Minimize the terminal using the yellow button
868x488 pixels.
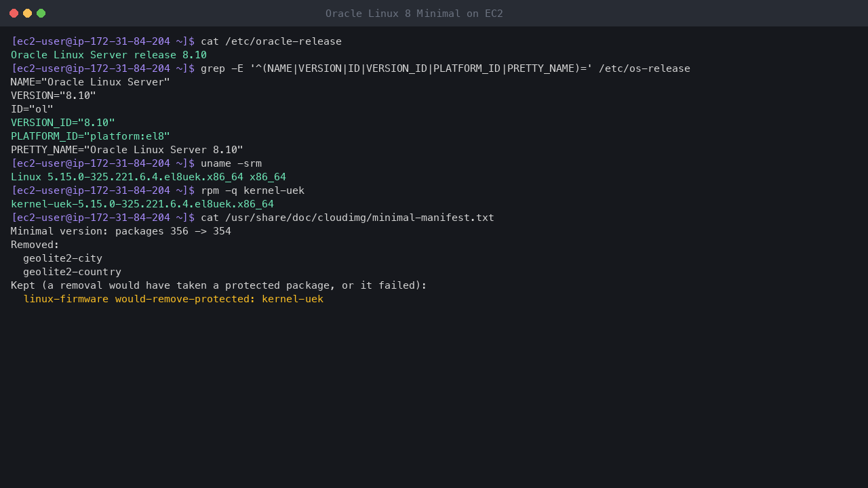27,13
